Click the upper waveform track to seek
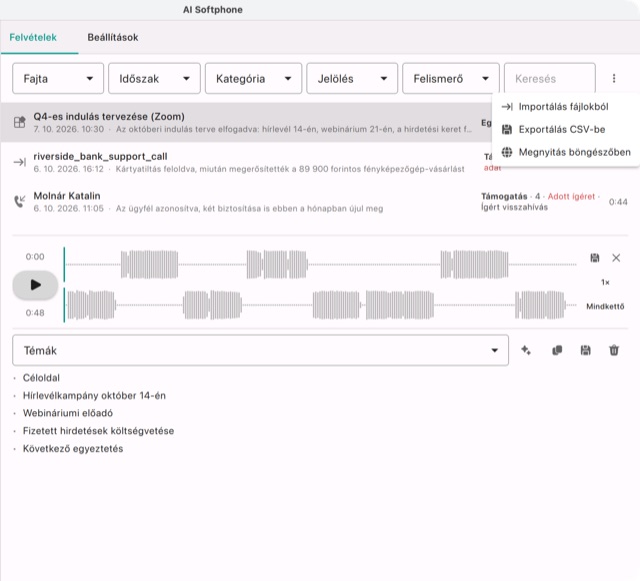 pos(320,265)
